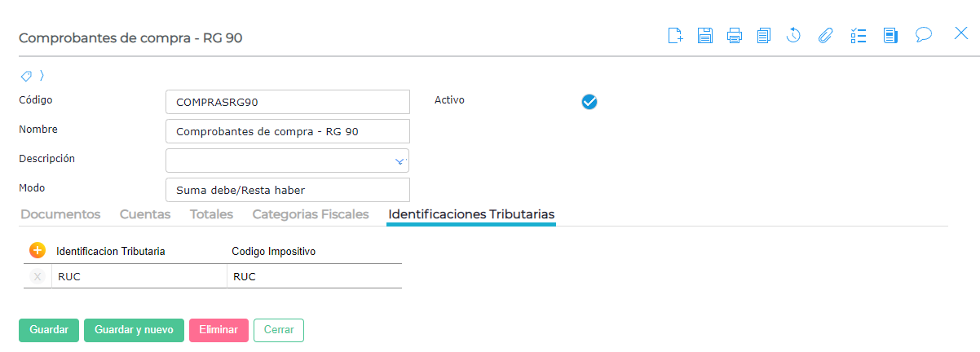The width and height of the screenshot is (980, 352).
Task: Click the new document icon
Action: tap(675, 35)
